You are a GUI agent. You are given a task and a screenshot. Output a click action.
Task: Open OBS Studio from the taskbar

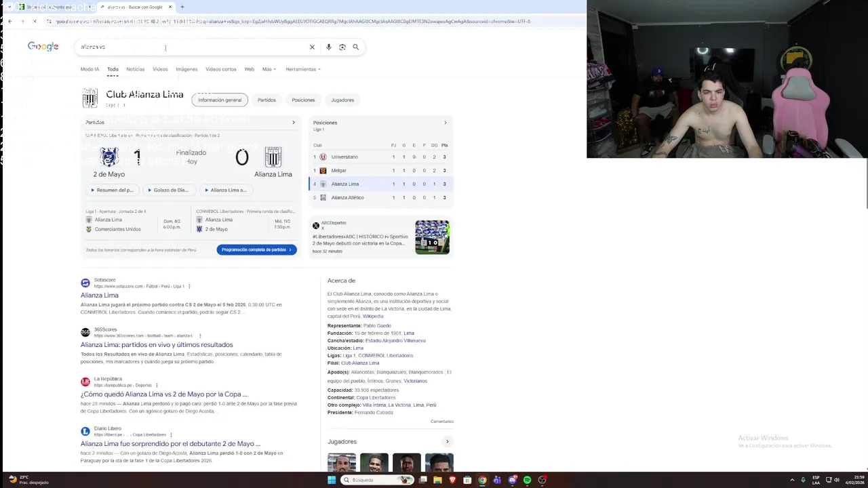tap(542, 480)
